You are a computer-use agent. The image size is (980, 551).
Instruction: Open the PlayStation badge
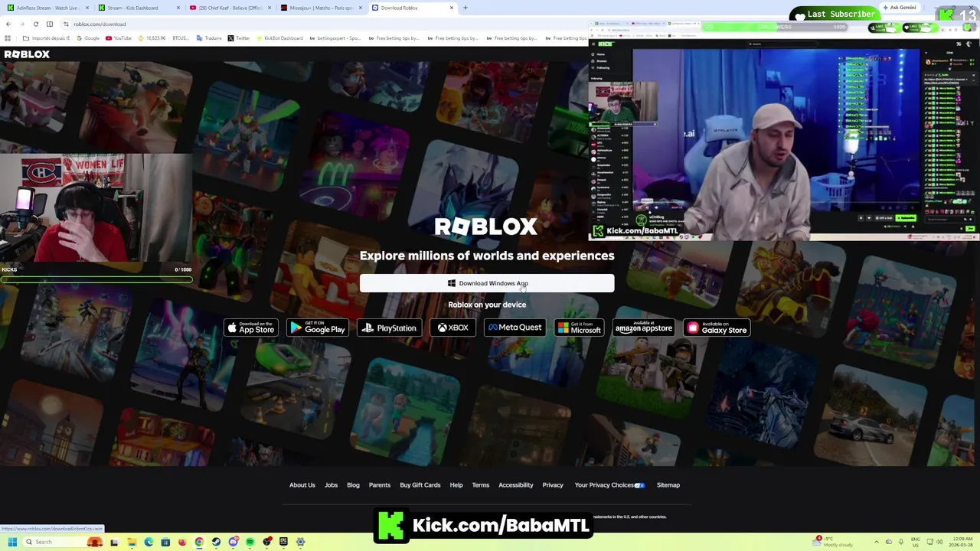point(389,328)
